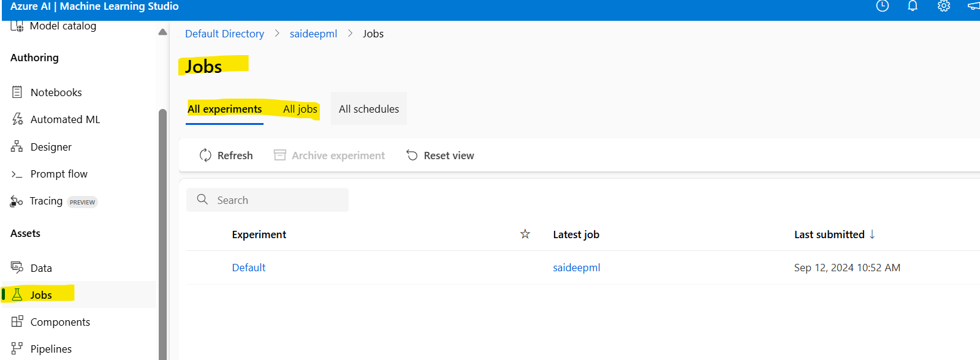
Task: Click the Jobs flask icon
Action: point(17,294)
